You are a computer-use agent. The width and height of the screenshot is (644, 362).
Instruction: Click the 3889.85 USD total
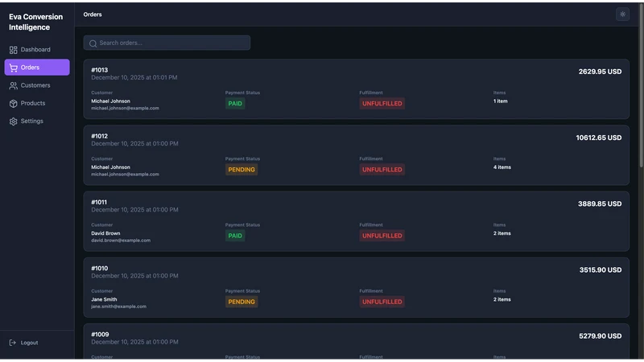click(600, 204)
